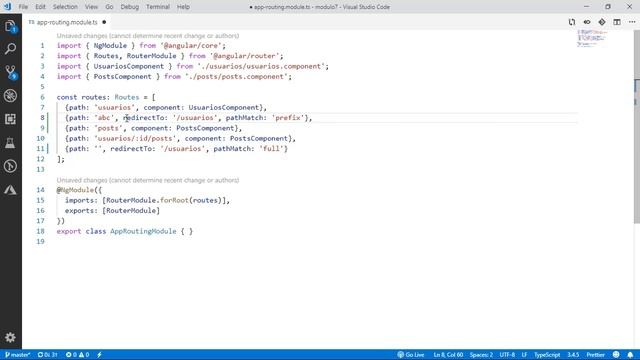Open the Debug view
This screenshot has width=640, height=360.
10,96
